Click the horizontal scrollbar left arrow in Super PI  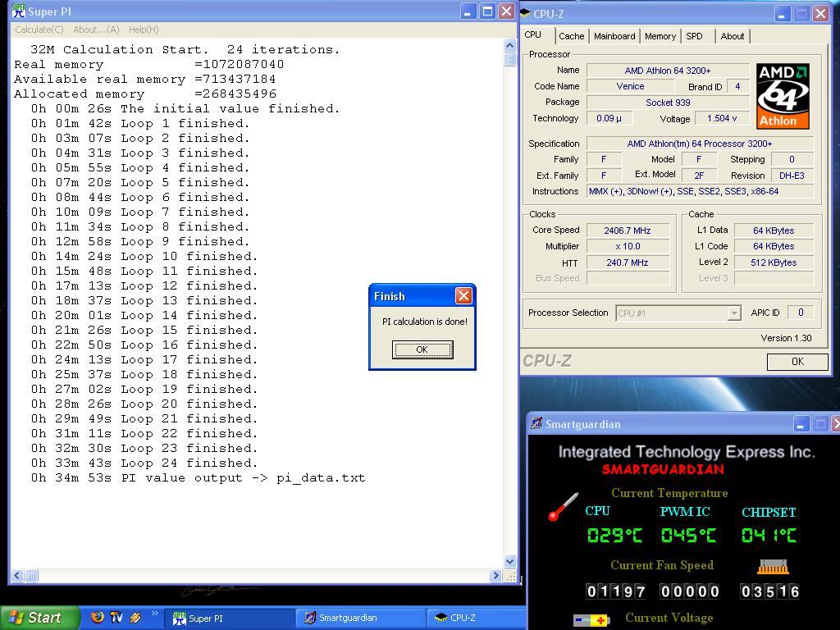point(17,576)
